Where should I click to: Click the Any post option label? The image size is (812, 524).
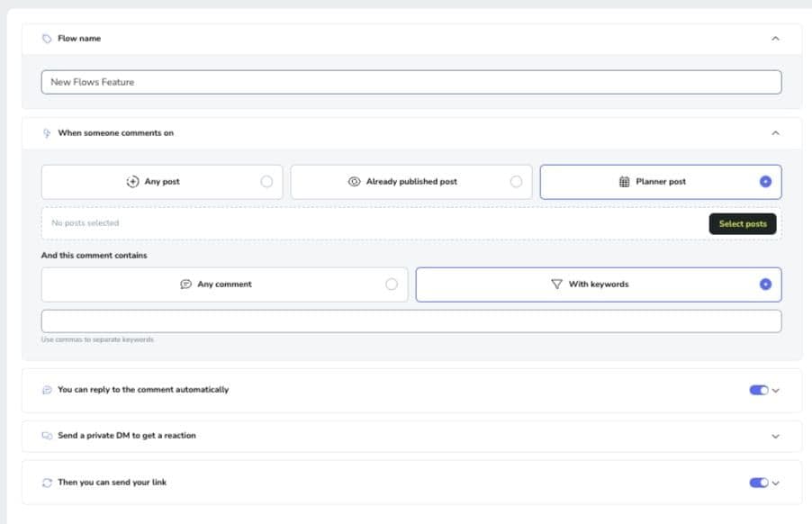point(162,182)
